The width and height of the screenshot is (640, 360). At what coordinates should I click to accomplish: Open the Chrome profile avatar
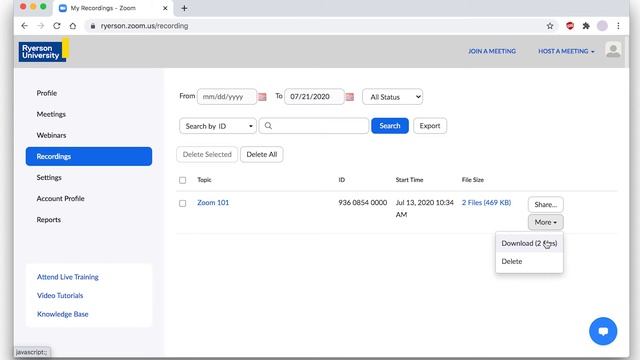602,26
